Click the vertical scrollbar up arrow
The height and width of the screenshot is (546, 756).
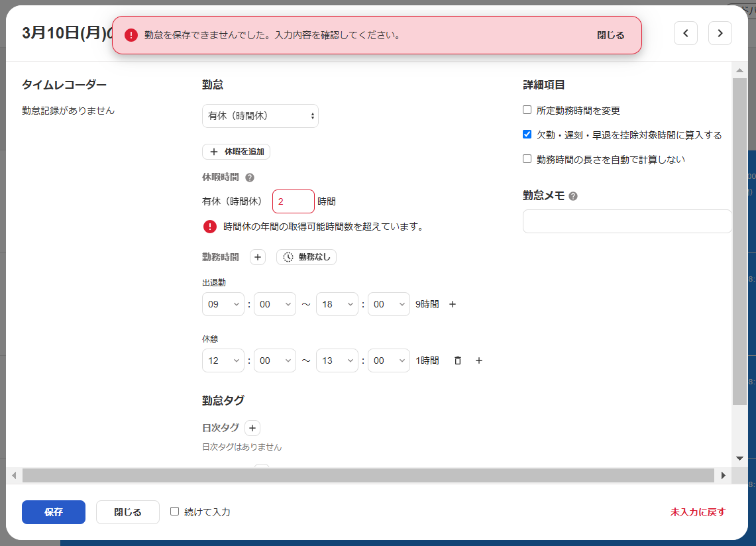point(739,70)
